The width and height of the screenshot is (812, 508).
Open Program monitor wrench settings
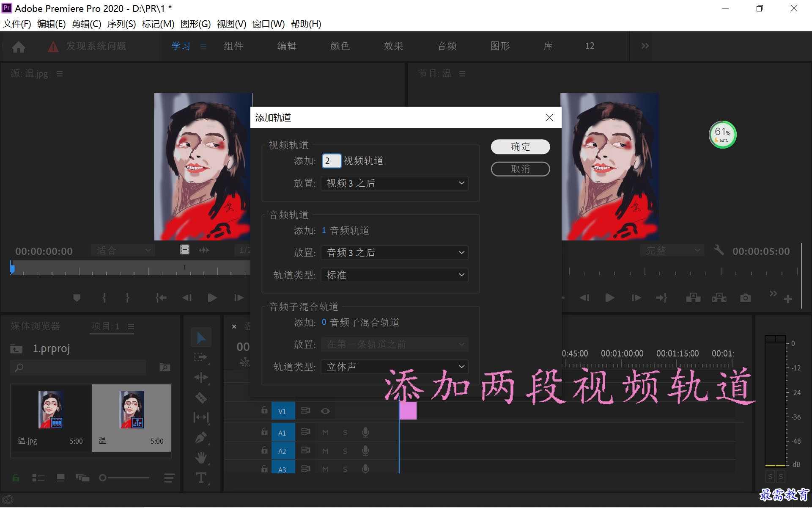pyautogui.click(x=719, y=250)
